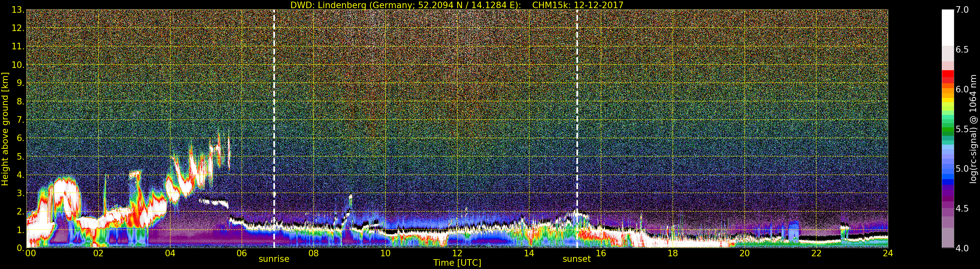
Task: Click the "12." height axis tick
Action: [x=18, y=28]
